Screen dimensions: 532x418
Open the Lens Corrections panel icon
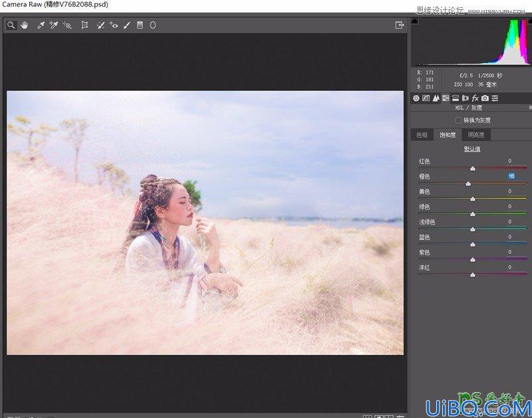point(465,98)
